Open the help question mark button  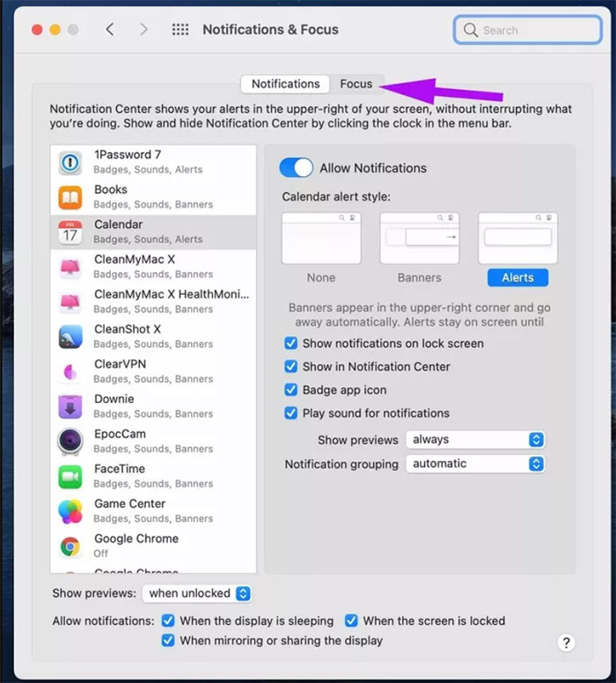click(567, 643)
